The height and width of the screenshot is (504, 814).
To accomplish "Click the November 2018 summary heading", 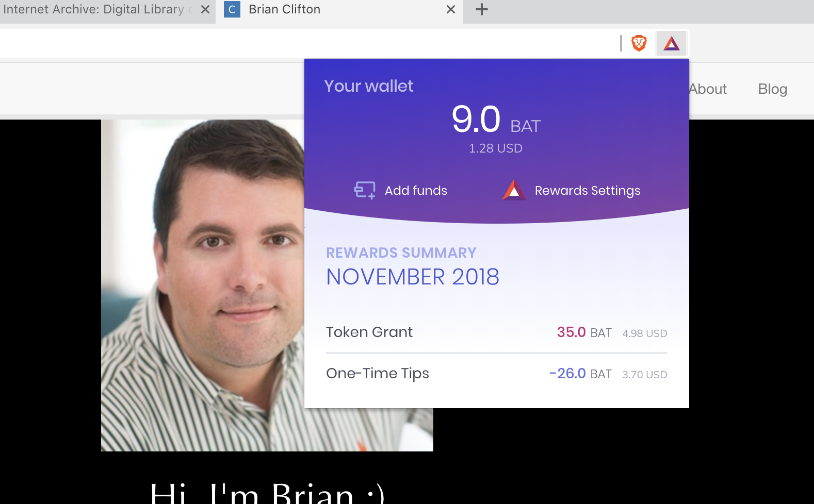I will [413, 277].
